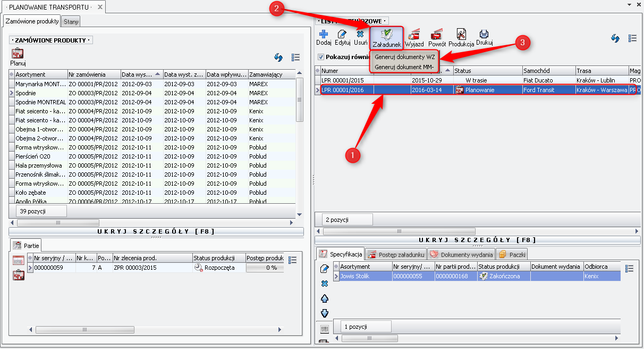The width and height of the screenshot is (644, 349).
Task: Click the Drukuj printer icon
Action: pos(484,35)
